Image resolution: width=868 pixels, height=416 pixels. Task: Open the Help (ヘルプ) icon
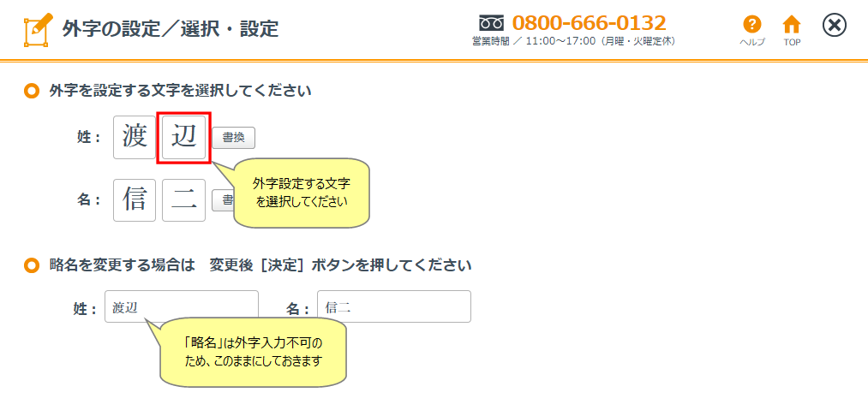[751, 25]
